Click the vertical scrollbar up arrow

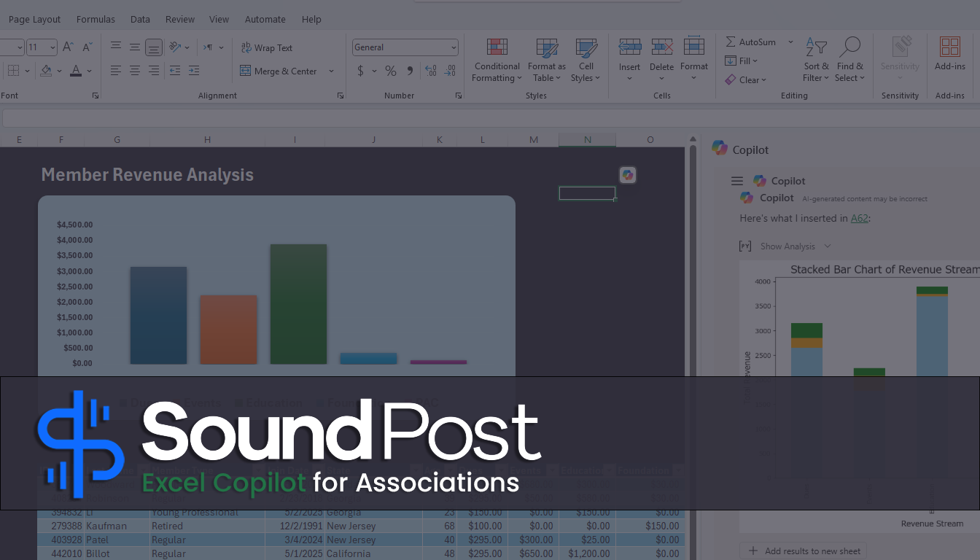(x=692, y=141)
